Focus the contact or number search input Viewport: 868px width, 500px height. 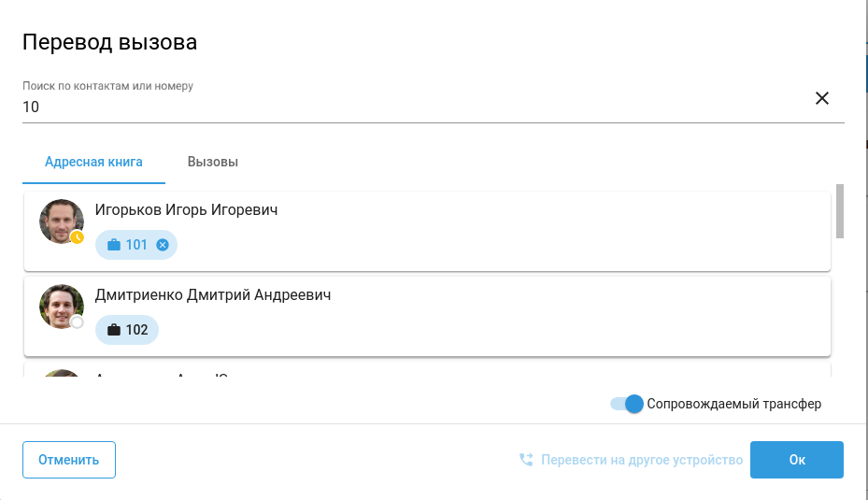[411, 107]
